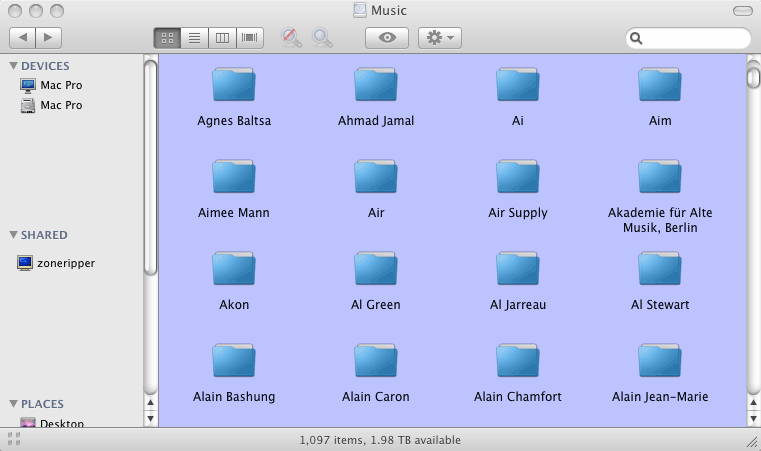Click the search field magnifier icon
The image size is (761, 451).
click(636, 38)
